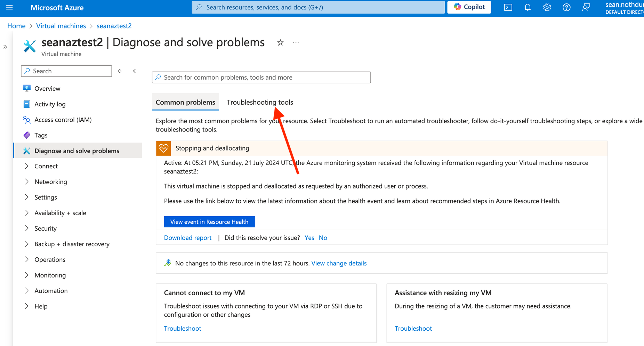
Task: Focus the common problems search field
Action: [x=261, y=77]
